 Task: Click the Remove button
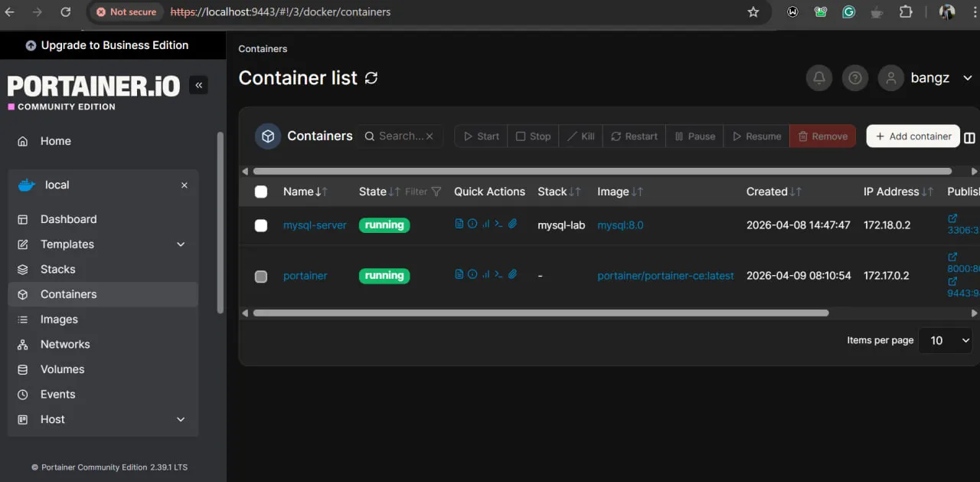pyautogui.click(x=822, y=136)
